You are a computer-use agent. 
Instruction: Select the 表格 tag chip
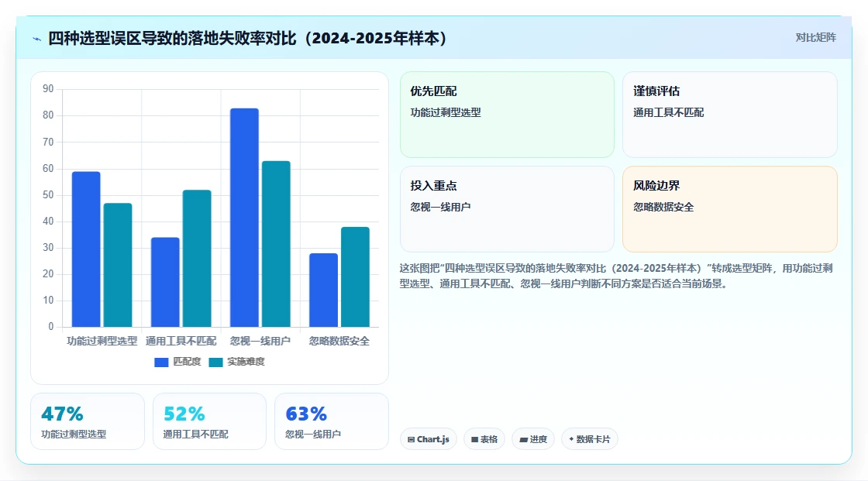[x=484, y=439]
